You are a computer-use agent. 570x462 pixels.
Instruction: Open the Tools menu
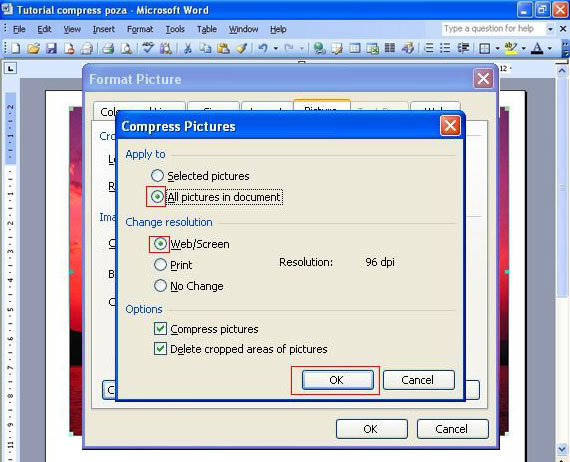tap(175, 29)
